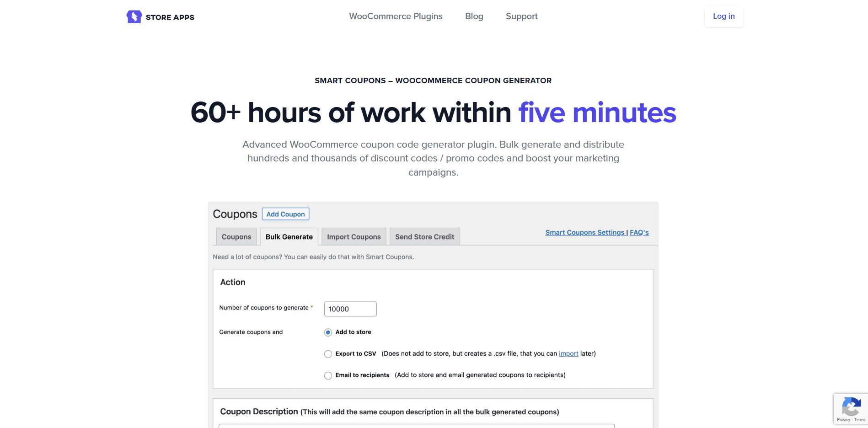
Task: Switch to Send Store Credit tab
Action: click(424, 237)
